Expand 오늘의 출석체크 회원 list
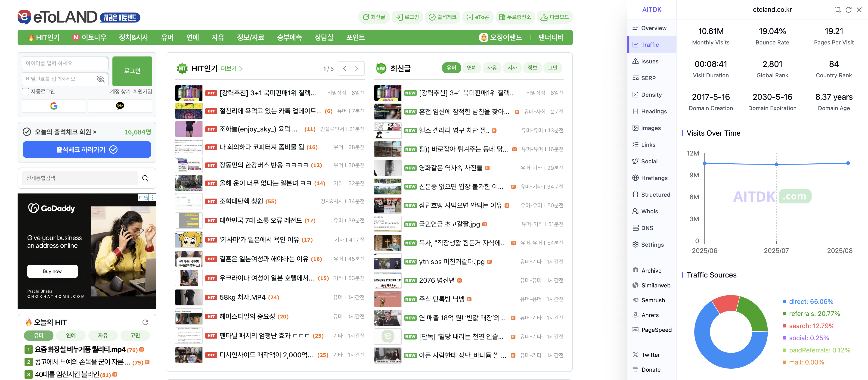 (65, 132)
